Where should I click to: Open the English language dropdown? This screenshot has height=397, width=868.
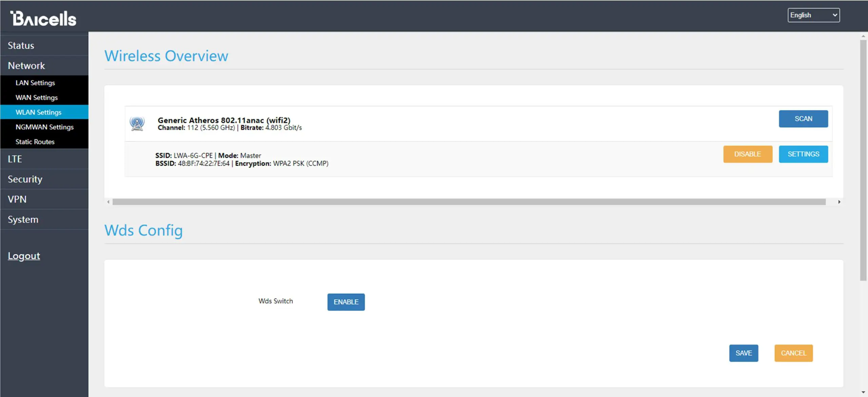tap(813, 15)
